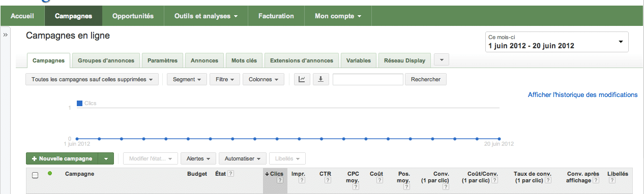Switch to Paramètres tab
Screen dimensions: 644x194
[x=162, y=60]
